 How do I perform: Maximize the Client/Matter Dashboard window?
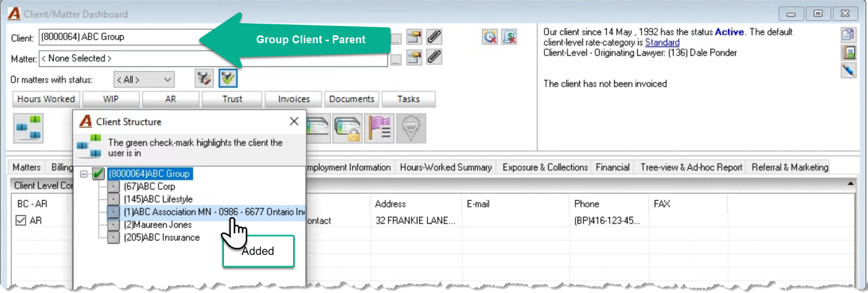pyautogui.click(x=818, y=14)
